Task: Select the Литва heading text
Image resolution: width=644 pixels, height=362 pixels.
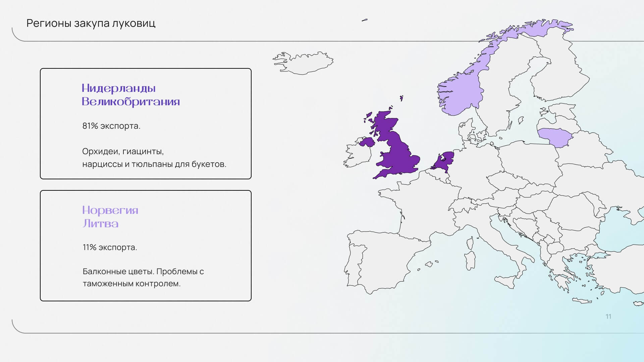Action: click(x=101, y=224)
